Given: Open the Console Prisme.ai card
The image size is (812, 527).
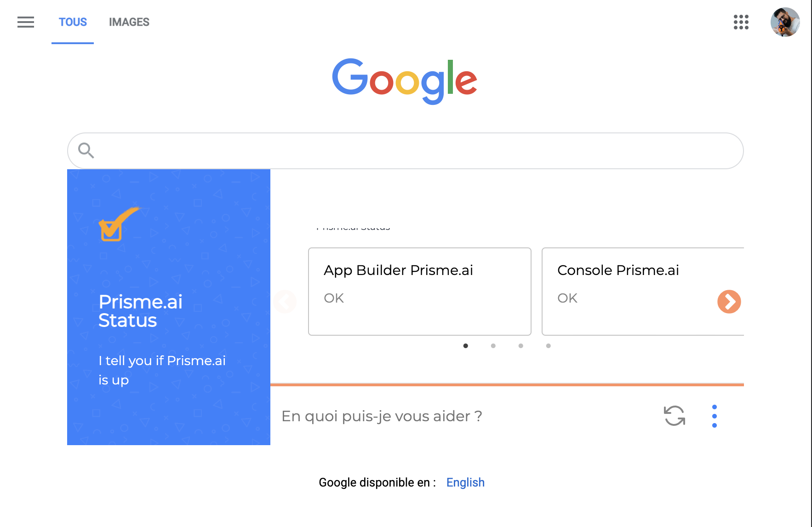Looking at the screenshot, I should click(x=643, y=292).
